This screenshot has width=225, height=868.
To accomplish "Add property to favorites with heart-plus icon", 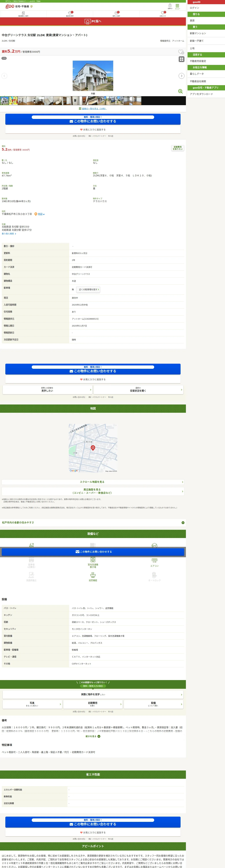I will point(181,52).
